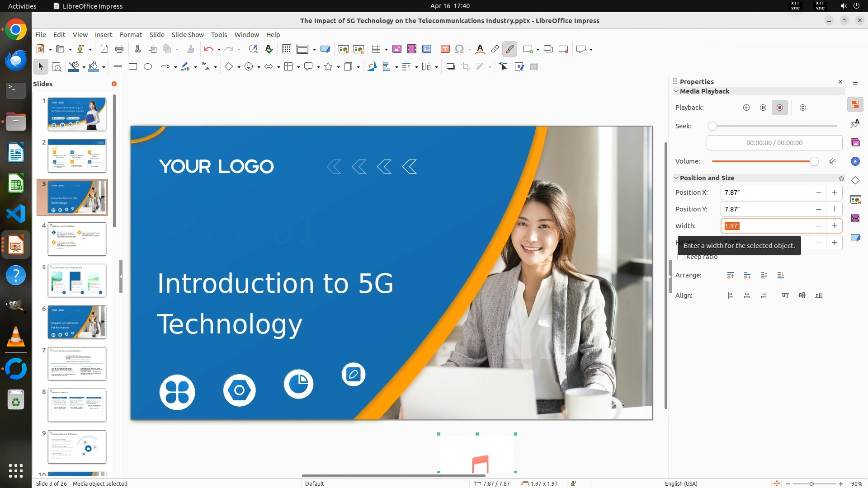Increase Position X with plus button

tap(834, 192)
